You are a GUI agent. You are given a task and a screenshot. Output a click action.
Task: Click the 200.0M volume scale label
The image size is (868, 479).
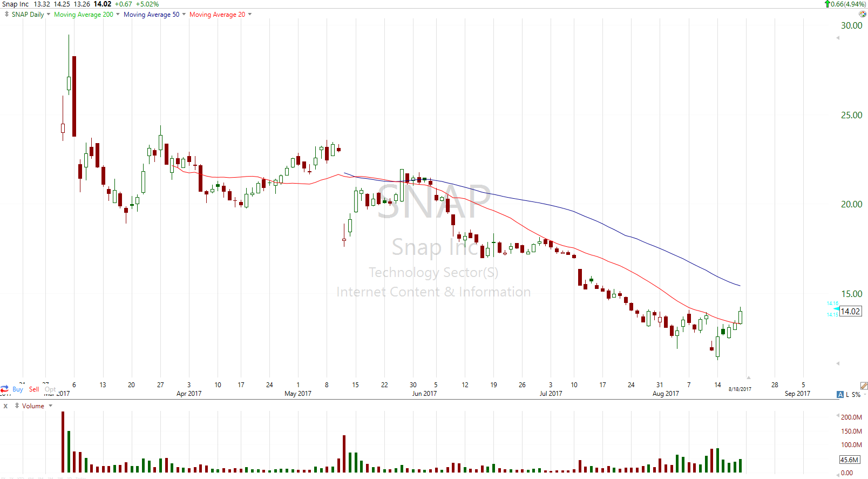(851, 417)
